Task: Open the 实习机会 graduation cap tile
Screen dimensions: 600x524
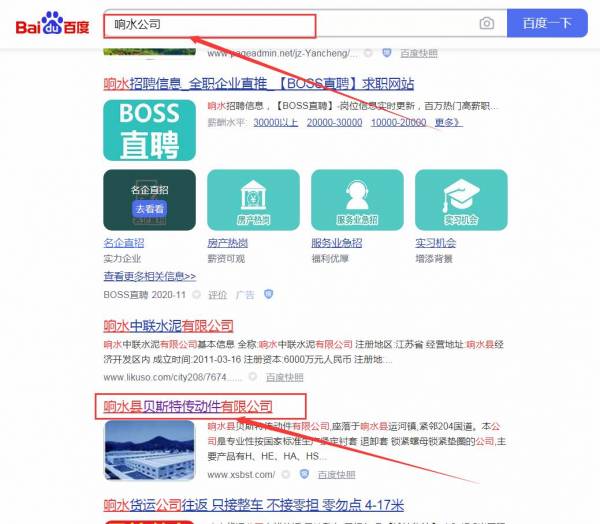Action: [x=455, y=198]
